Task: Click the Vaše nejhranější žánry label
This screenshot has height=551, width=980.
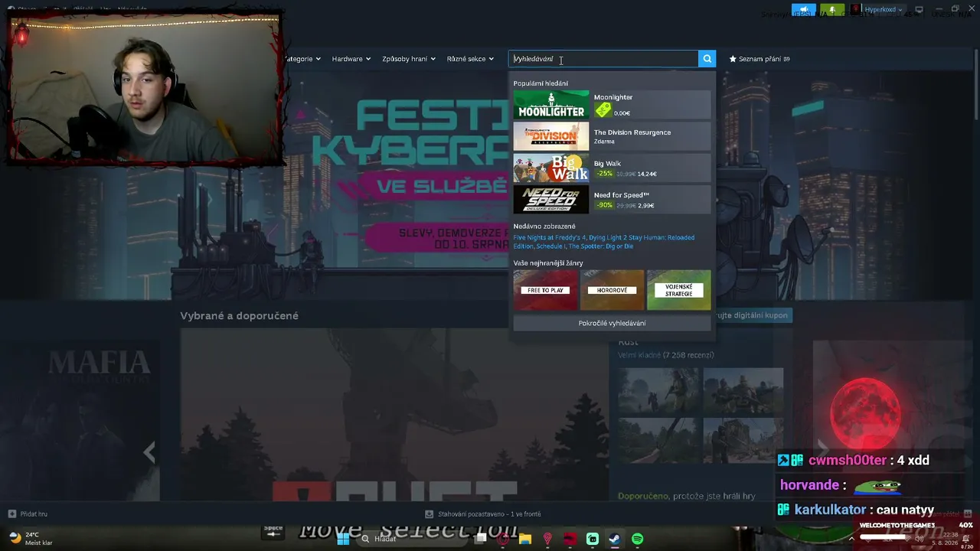Action: point(548,263)
